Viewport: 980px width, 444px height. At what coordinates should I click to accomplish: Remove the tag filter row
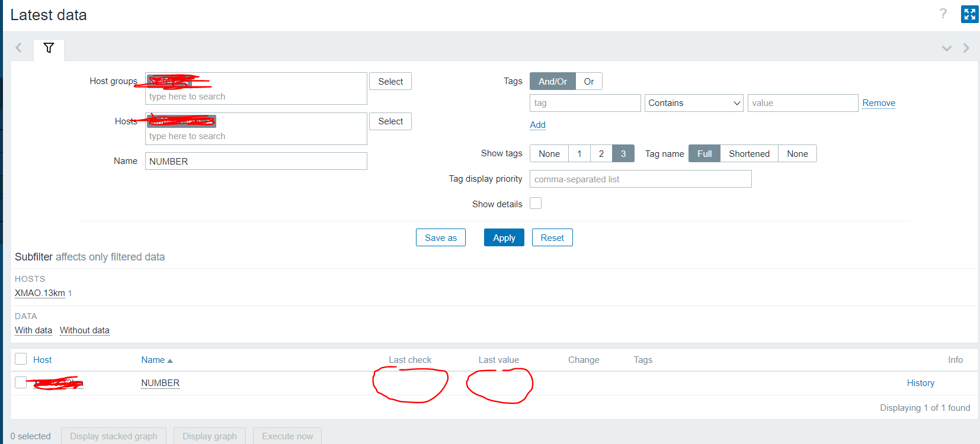coord(879,103)
